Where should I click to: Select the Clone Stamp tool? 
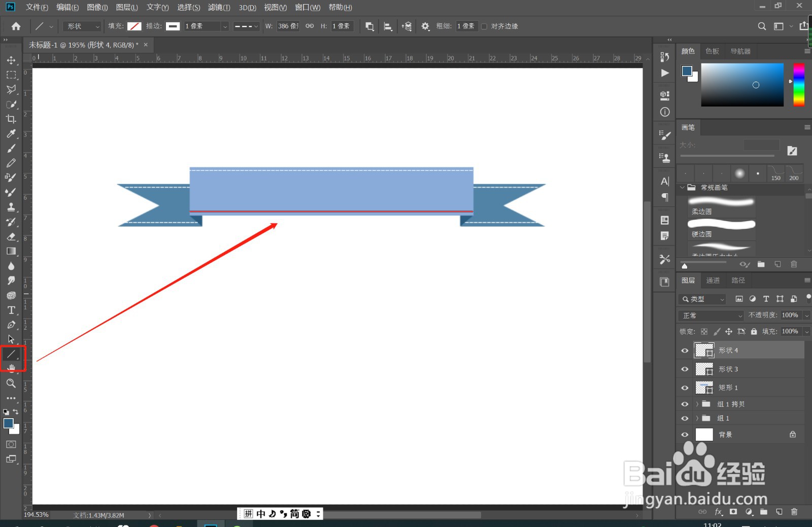point(11,207)
